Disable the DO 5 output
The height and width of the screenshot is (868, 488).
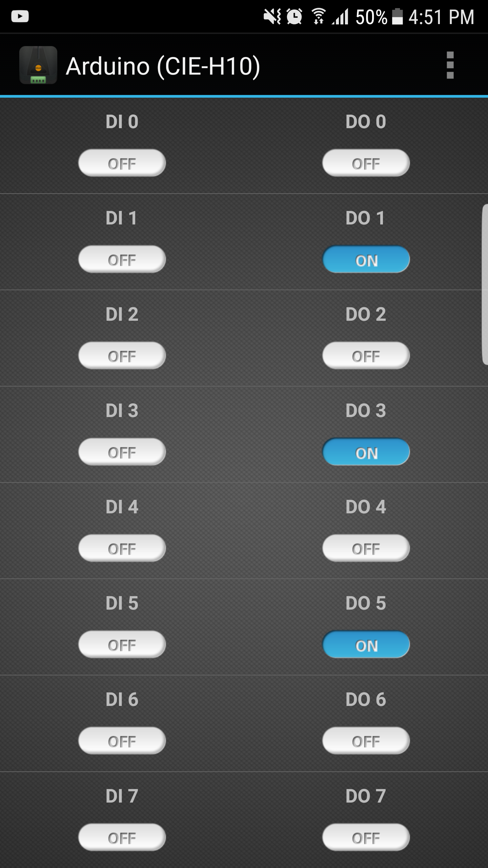pos(365,644)
